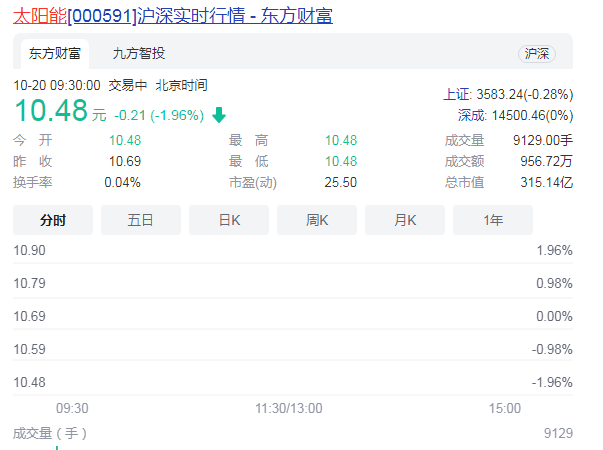Click the 沪深 market badge
This screenshot has height=450, width=603.
click(x=536, y=54)
